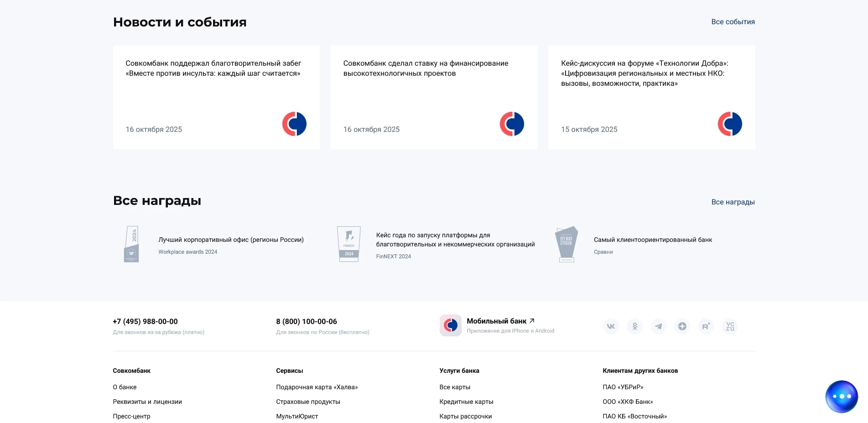Click the Кредитные карты link
The height and width of the screenshot is (423, 868).
click(466, 402)
